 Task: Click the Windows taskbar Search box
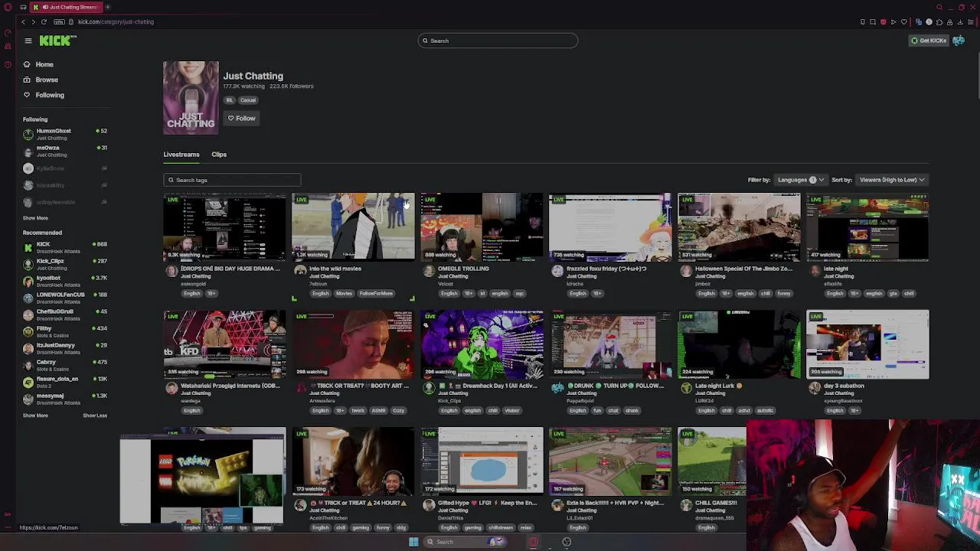point(465,542)
